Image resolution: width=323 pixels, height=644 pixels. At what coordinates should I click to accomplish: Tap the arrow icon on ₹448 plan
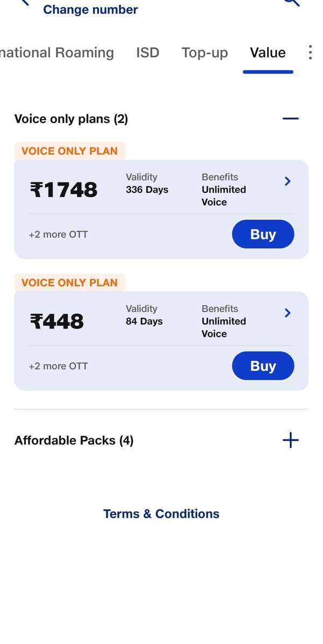[x=288, y=313]
